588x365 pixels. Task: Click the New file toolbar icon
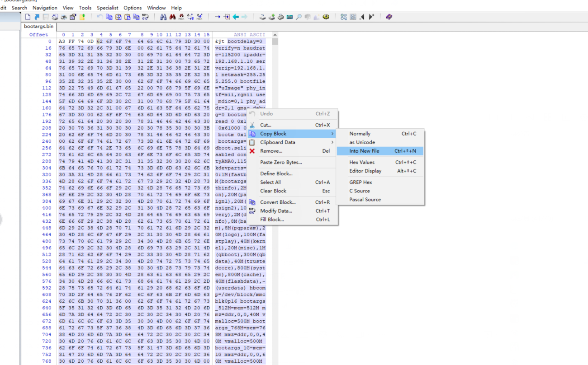point(28,17)
